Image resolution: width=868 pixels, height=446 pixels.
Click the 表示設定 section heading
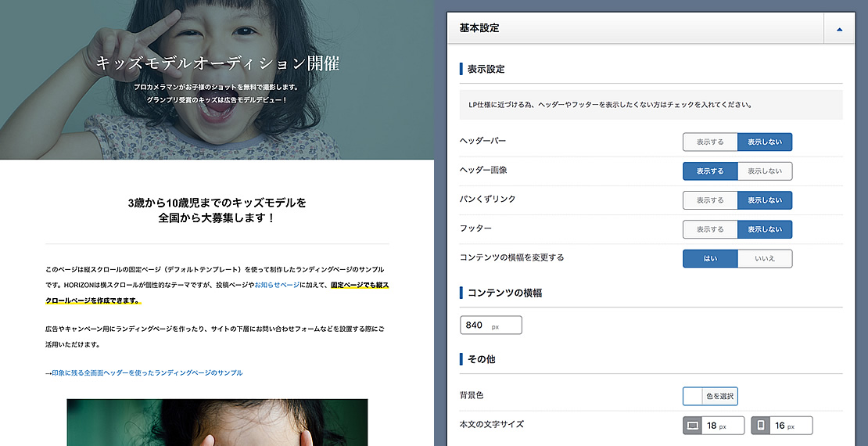[486, 70]
